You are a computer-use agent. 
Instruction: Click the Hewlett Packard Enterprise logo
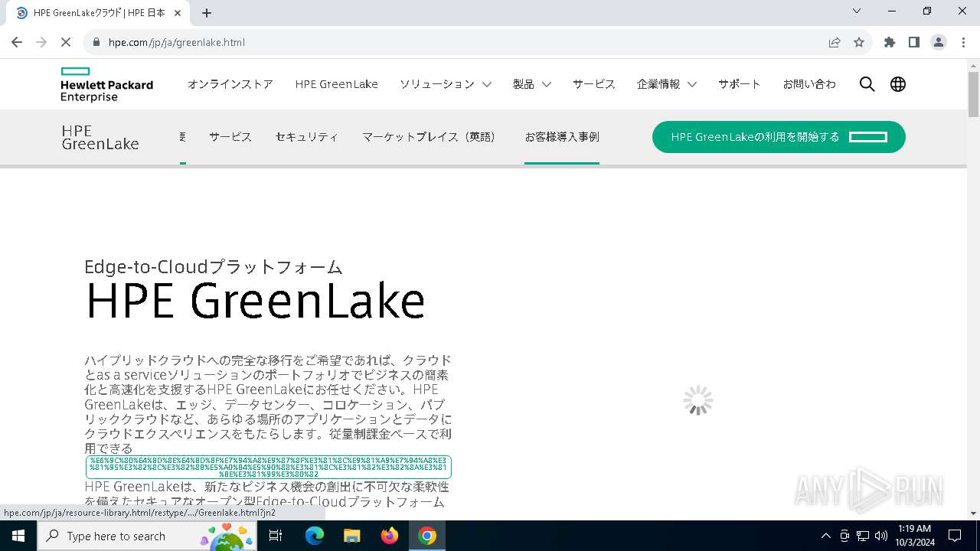[106, 84]
